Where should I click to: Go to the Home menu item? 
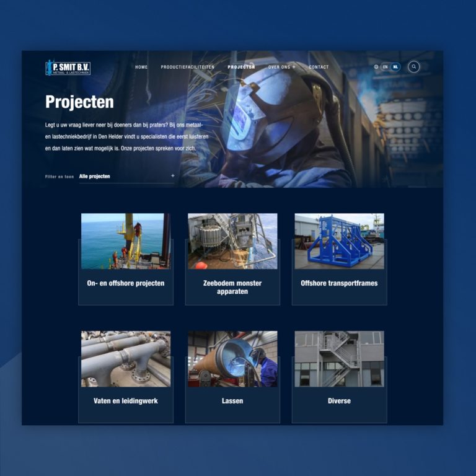coord(141,67)
